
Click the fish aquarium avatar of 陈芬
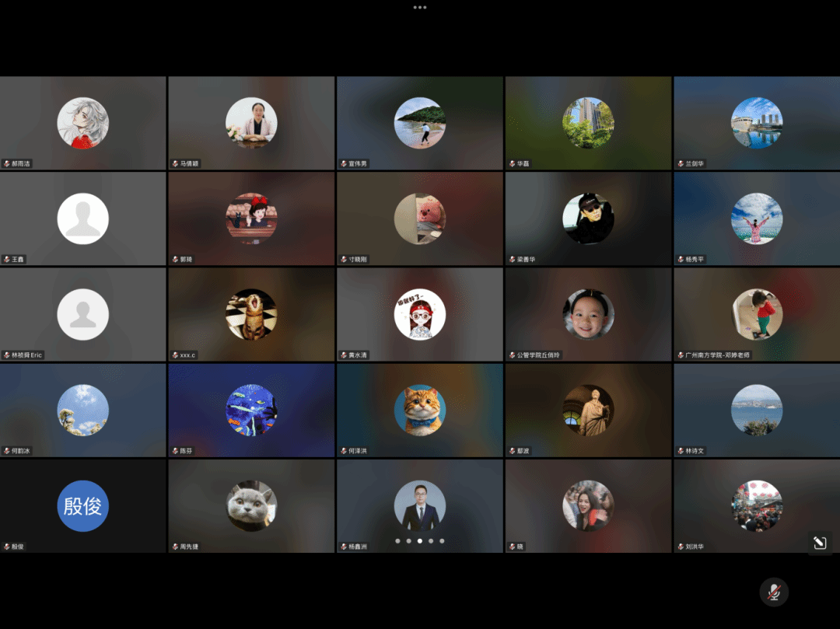pyautogui.click(x=251, y=411)
